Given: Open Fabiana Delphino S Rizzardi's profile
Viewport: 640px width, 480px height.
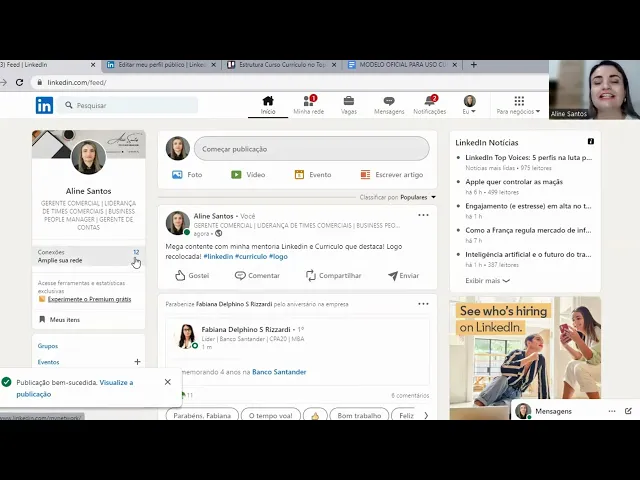Looking at the screenshot, I should [246, 329].
